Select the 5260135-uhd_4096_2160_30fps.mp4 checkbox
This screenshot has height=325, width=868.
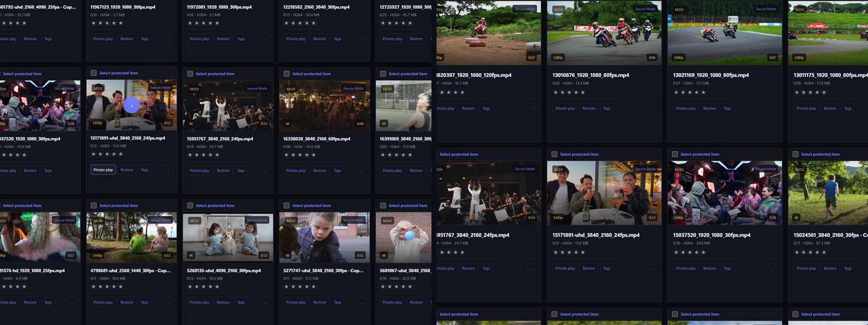pos(190,206)
